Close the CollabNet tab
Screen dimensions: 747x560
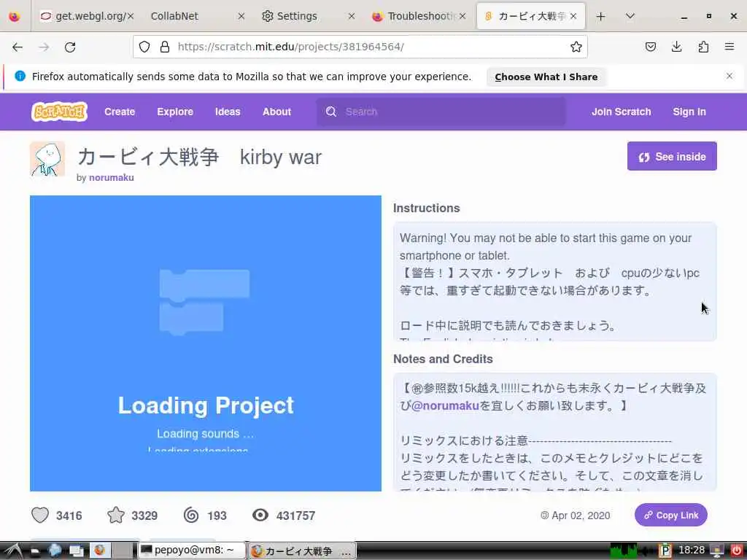pos(241,16)
